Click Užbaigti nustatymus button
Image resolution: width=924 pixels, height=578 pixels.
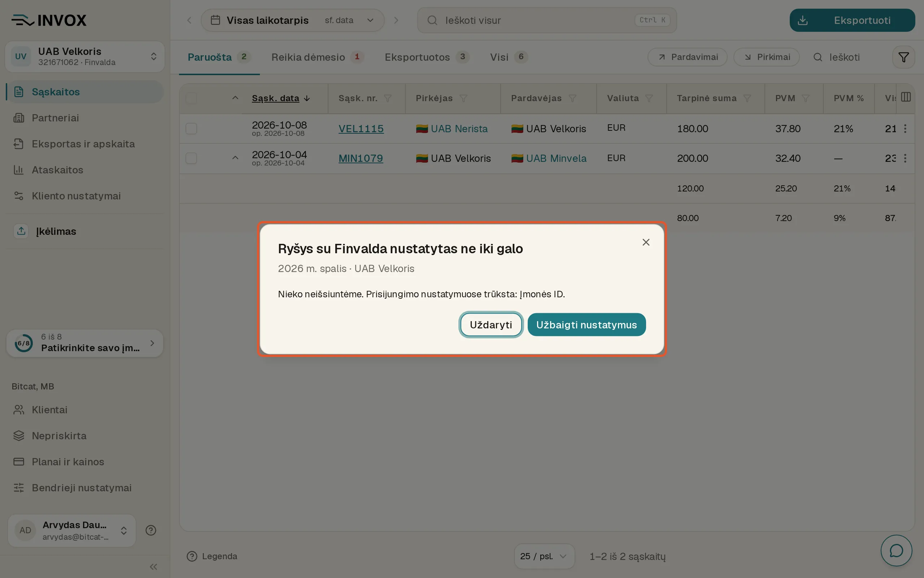(x=587, y=324)
